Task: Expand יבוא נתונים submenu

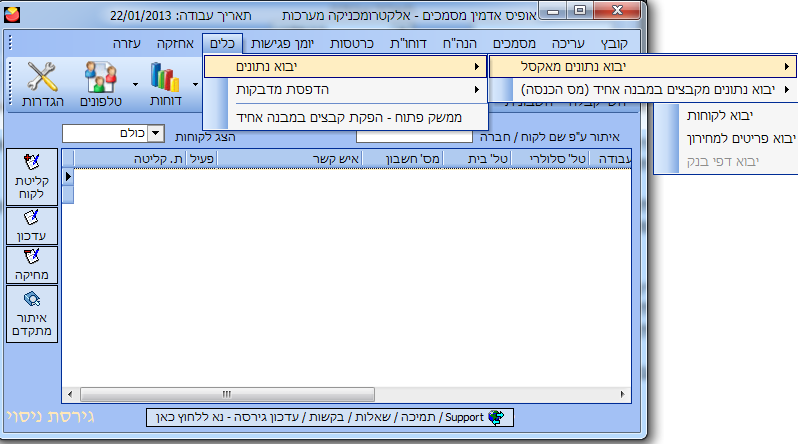Action: (345, 67)
